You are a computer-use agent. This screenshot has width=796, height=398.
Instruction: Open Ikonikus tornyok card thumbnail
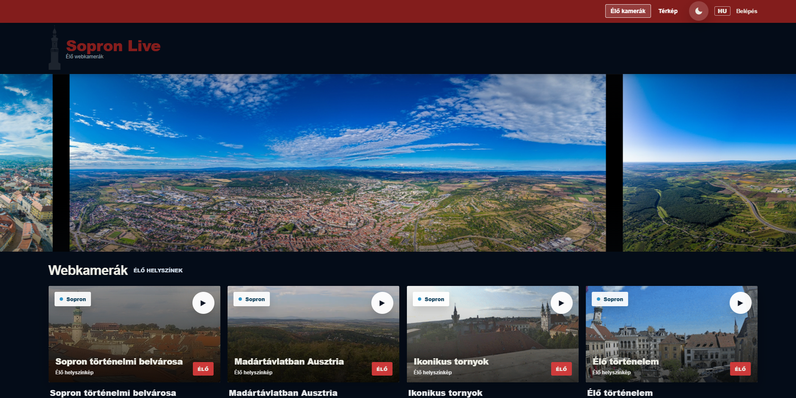(x=492, y=334)
